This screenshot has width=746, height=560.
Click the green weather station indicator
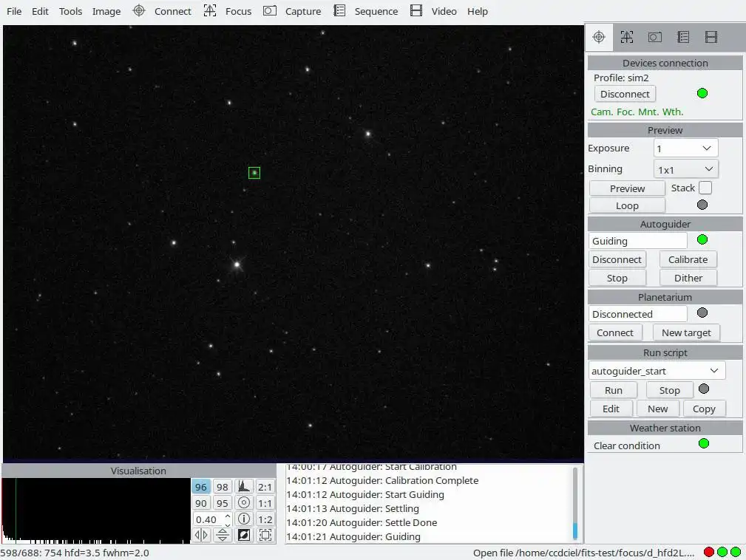pos(704,443)
